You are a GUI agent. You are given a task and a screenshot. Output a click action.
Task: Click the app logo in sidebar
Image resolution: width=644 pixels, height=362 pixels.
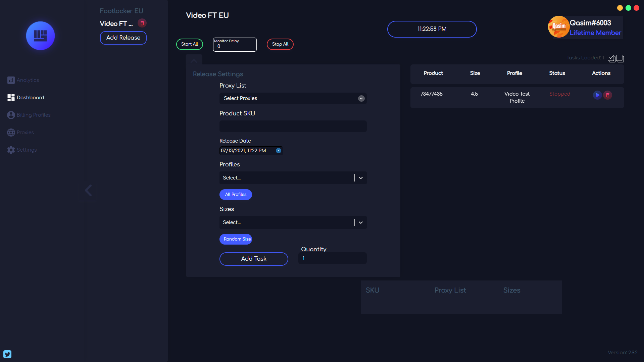pos(40,36)
